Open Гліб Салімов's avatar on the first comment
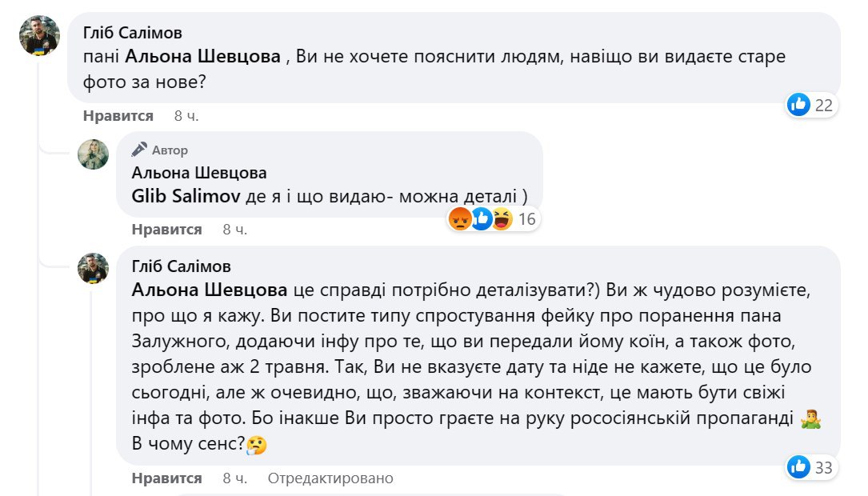Screen dimensions: 868x496 pyautogui.click(x=39, y=36)
